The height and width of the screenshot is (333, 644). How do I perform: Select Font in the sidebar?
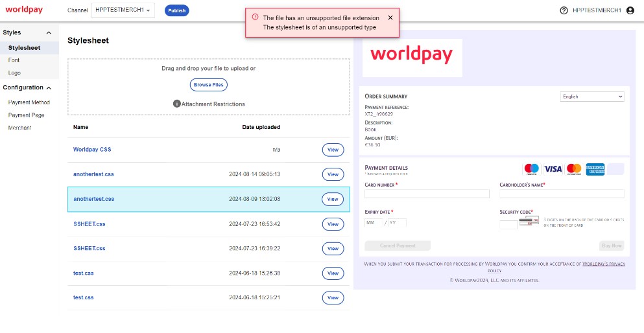pos(14,60)
